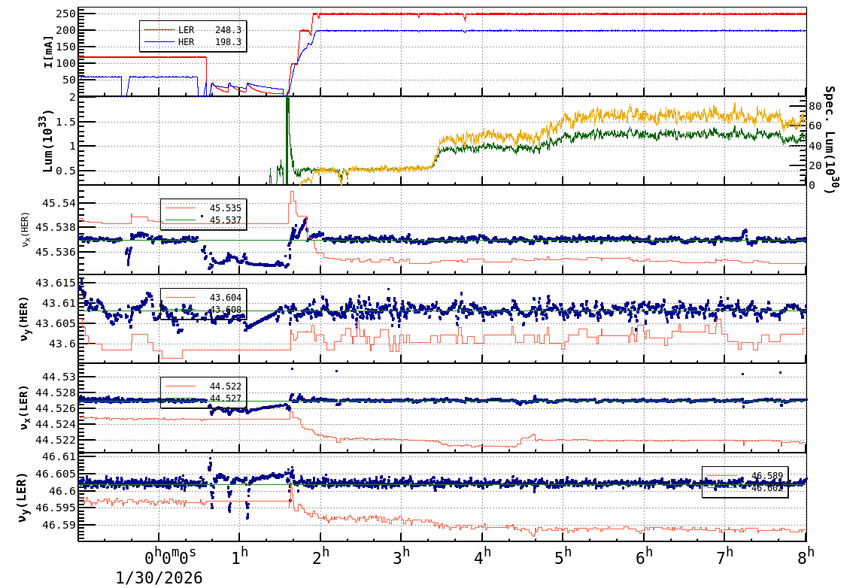This screenshot has width=868, height=588.
Task: Select the Lum(10^33) axis label
Action: pos(48,141)
